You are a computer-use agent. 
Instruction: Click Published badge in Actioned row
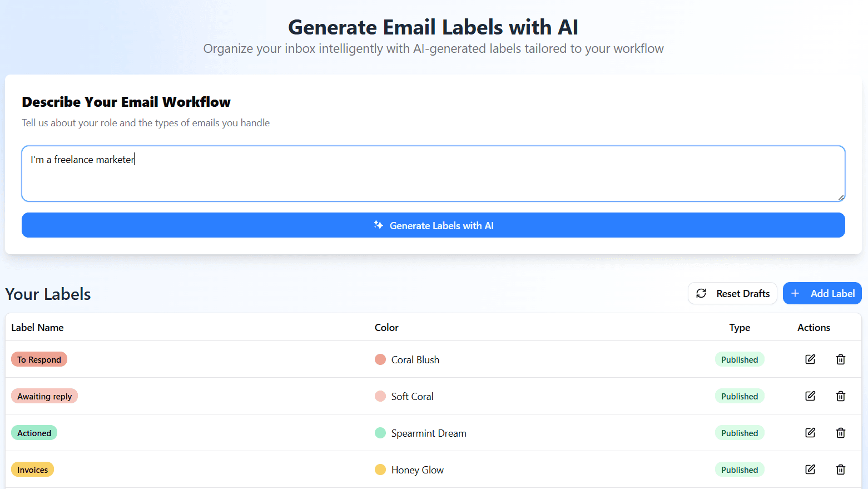[x=740, y=433]
